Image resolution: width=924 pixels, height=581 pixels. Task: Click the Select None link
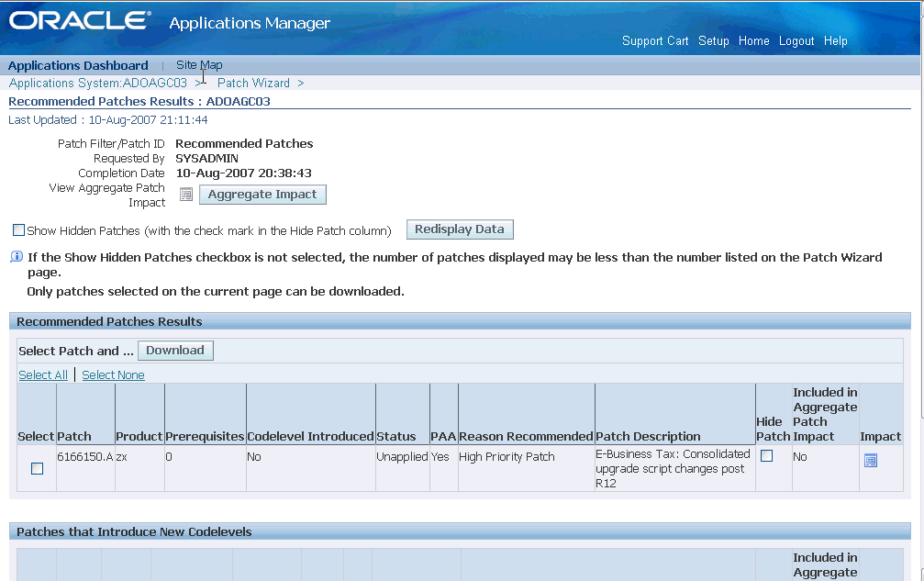pyautogui.click(x=113, y=374)
